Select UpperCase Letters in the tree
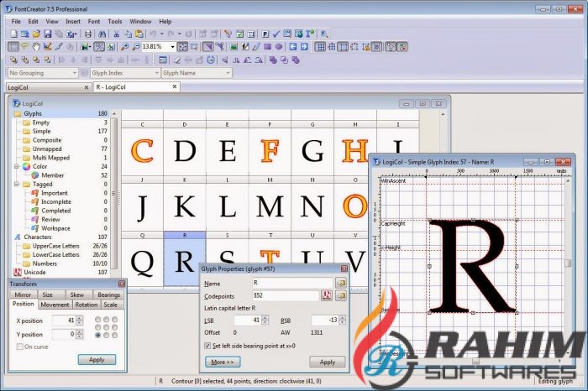The width and height of the screenshot is (588, 391). pos(56,246)
